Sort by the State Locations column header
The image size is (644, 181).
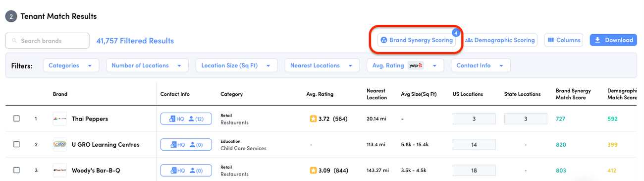[x=522, y=94]
